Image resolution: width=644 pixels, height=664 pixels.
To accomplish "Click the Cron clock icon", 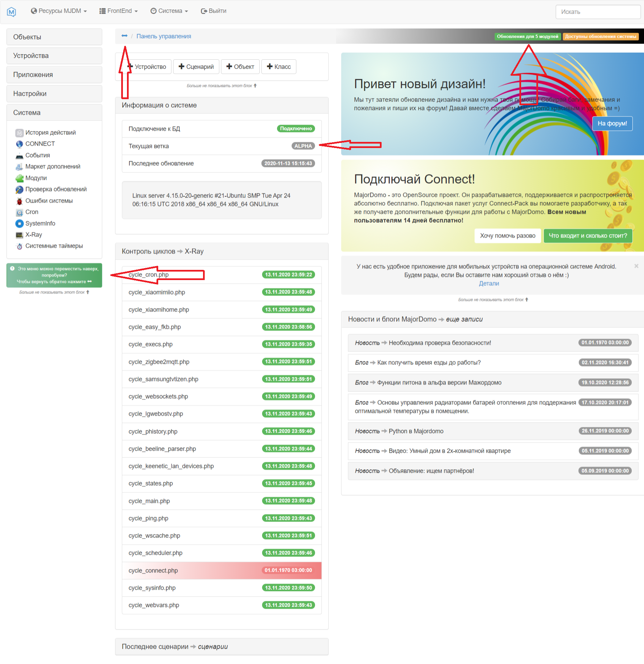I will click(19, 212).
